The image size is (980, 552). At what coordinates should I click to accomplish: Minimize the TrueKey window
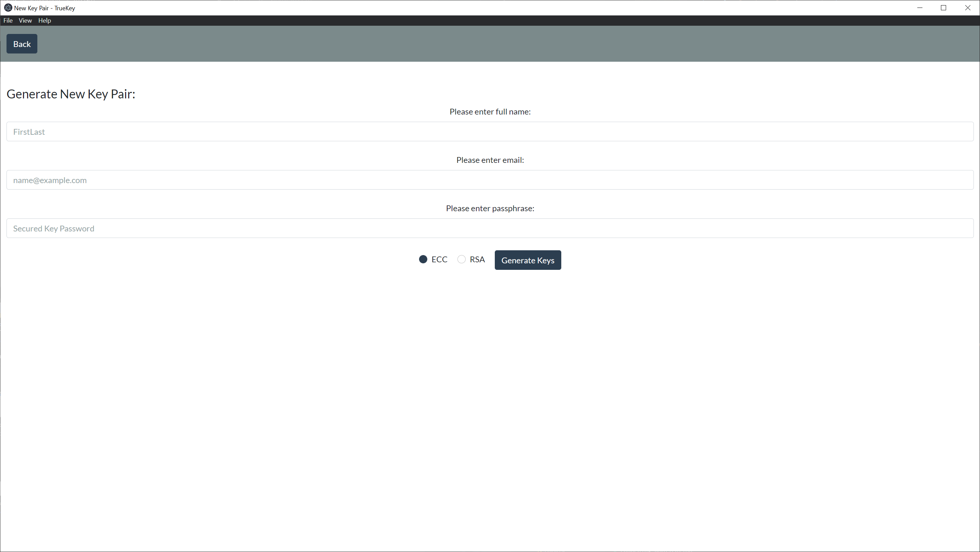click(920, 8)
